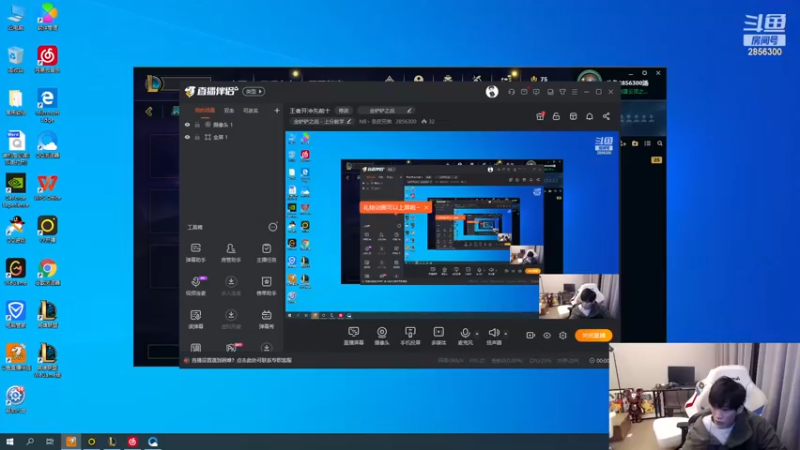Viewport: 800px width, 450px height.
Task: Add a camera source from bottom toolbar
Action: (x=382, y=336)
